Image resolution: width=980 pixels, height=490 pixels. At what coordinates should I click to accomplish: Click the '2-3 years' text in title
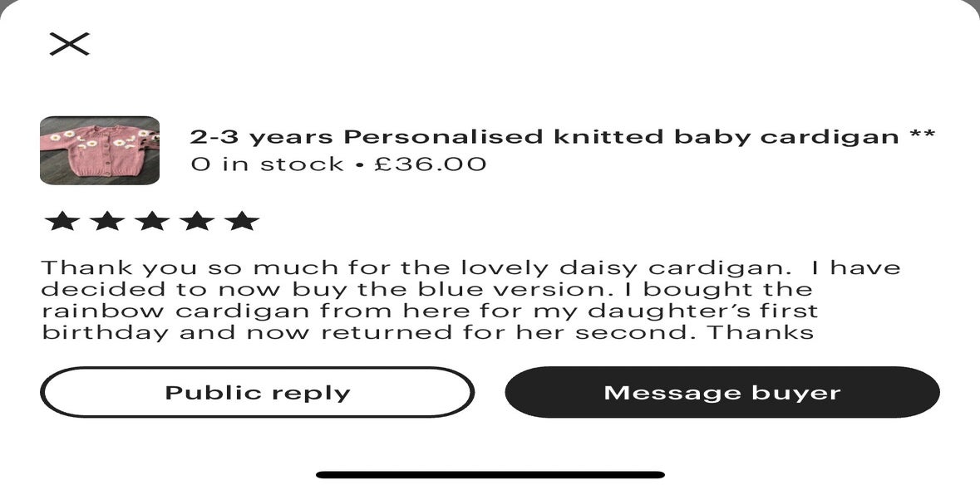[263, 137]
